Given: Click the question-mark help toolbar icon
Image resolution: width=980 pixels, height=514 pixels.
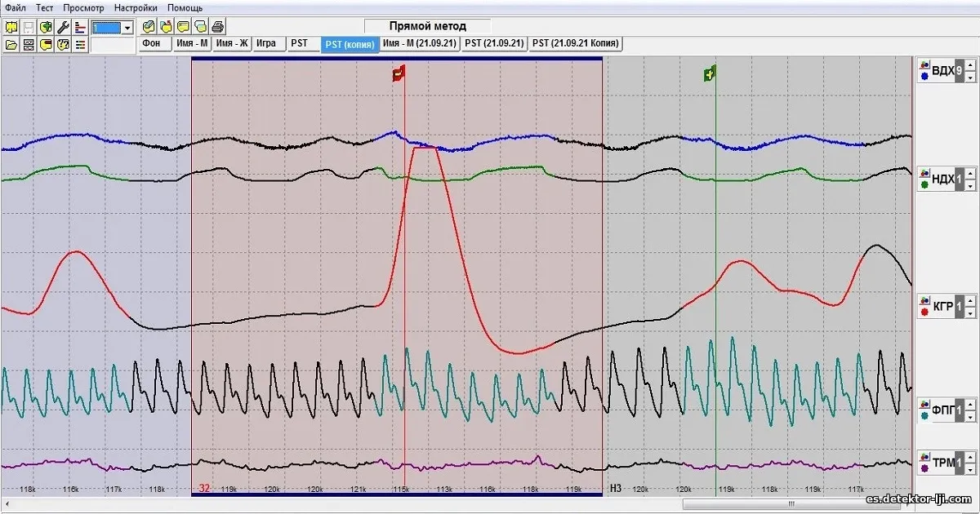Looking at the screenshot, I should click(62, 44).
